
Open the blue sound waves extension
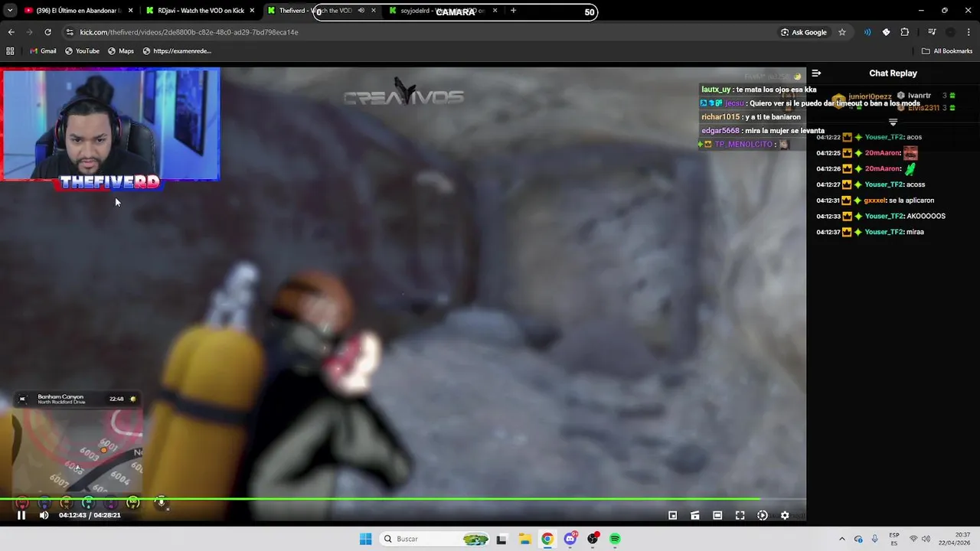coord(867,32)
